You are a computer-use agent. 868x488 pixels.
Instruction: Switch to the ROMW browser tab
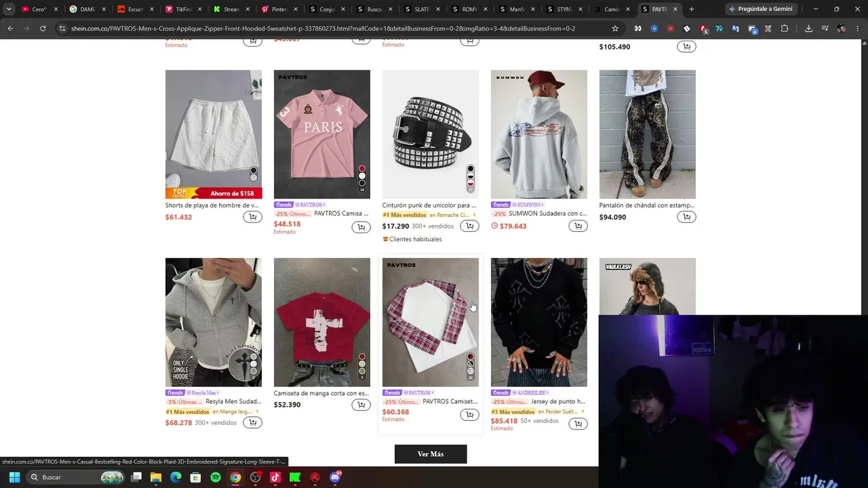click(x=470, y=9)
